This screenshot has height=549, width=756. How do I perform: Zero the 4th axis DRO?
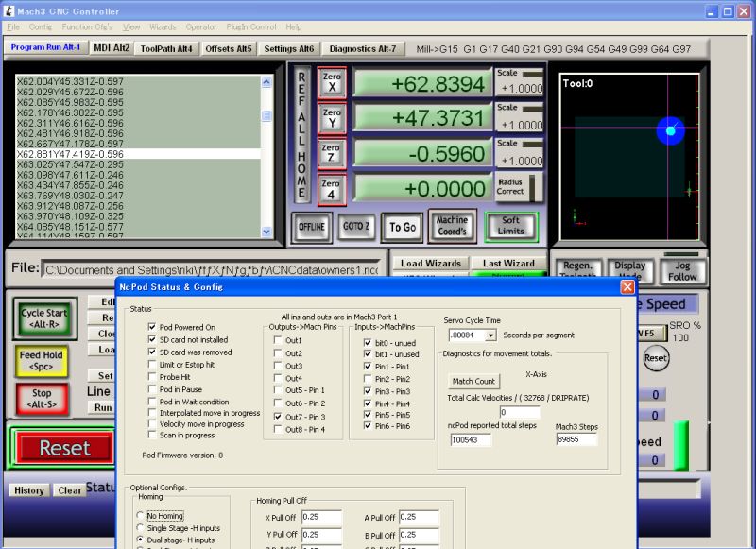(332, 189)
